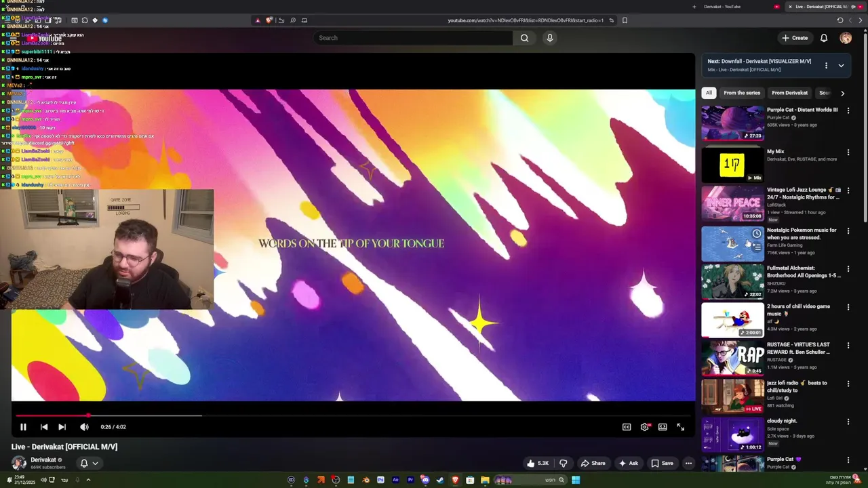The height and width of the screenshot is (488, 868).
Task: Open the My Mix thumbnail
Action: coord(732,164)
